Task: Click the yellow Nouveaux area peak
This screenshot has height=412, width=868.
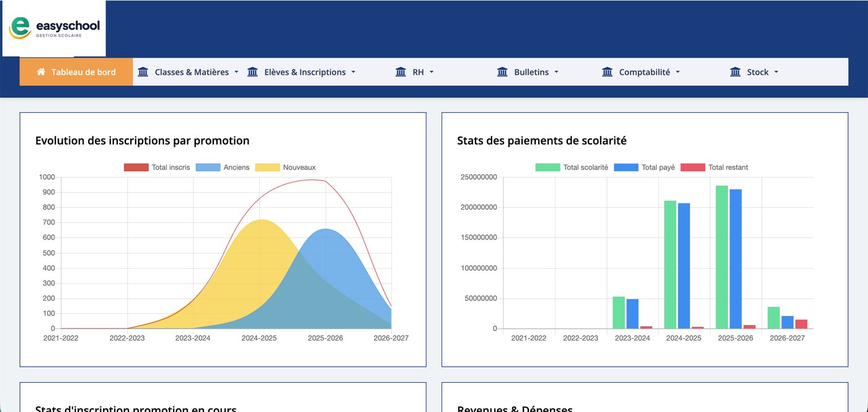Action: (x=261, y=221)
